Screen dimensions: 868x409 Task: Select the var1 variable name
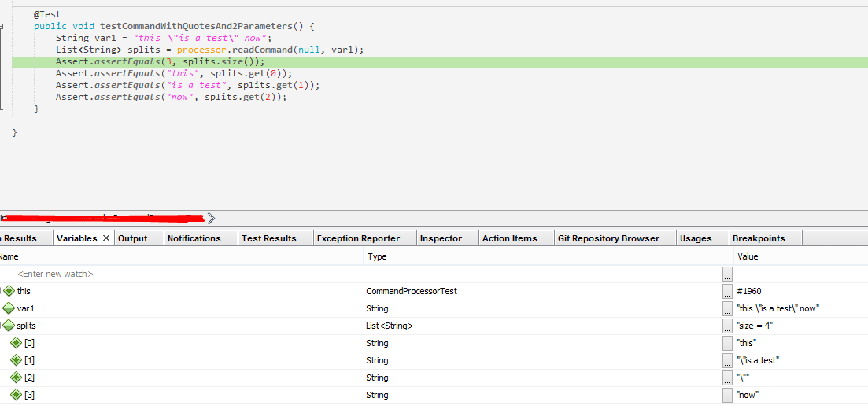click(25, 308)
